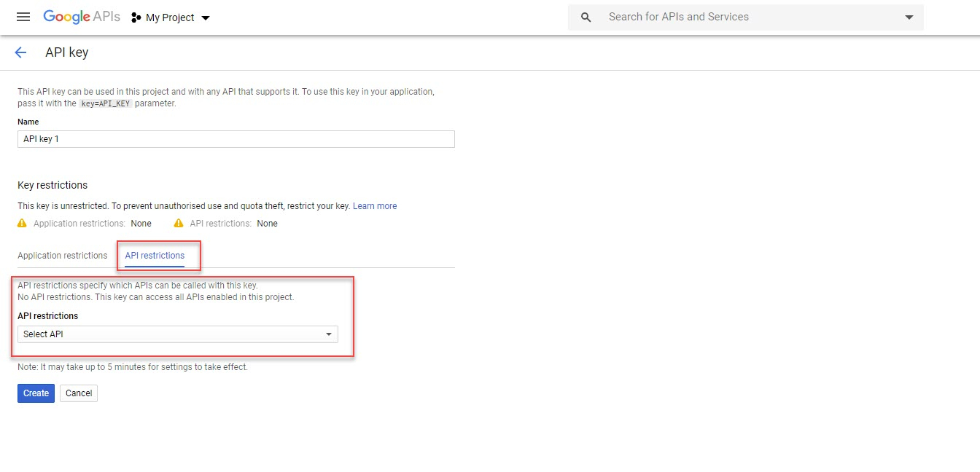This screenshot has width=980, height=472.
Task: Click the Google APIs logo
Action: [x=82, y=17]
